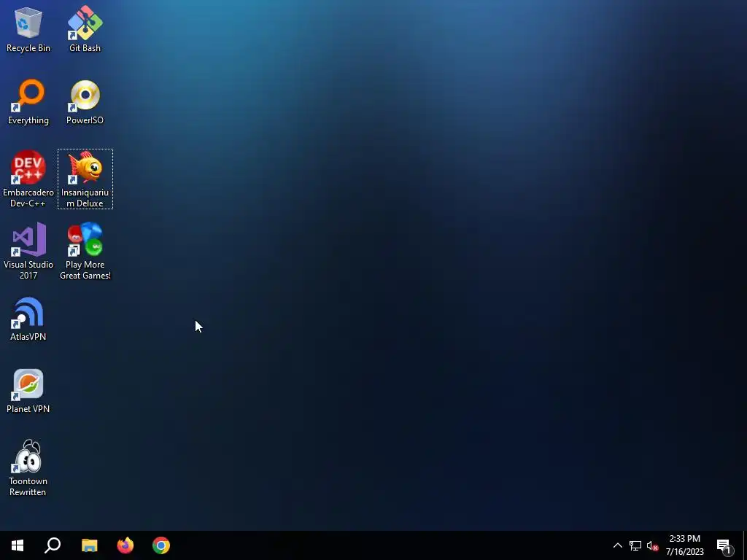Select the Recycle Bin desktop icon
This screenshot has height=560, width=747.
[28, 29]
